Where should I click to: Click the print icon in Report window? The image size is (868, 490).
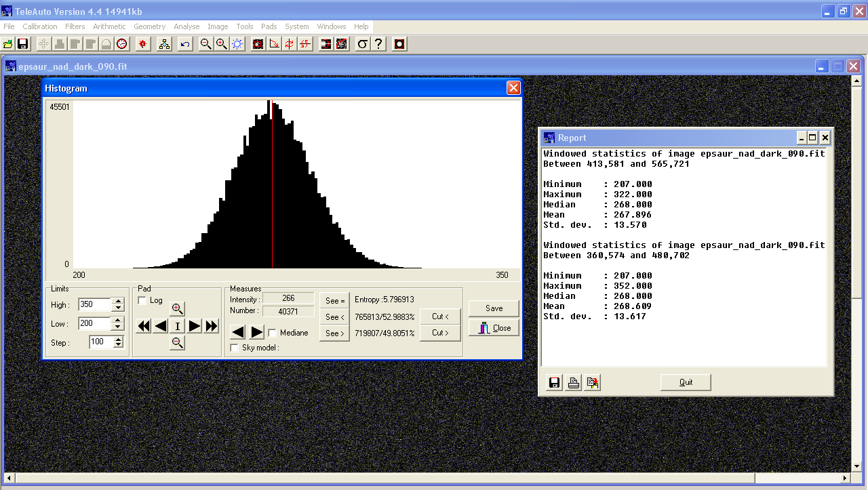point(574,383)
